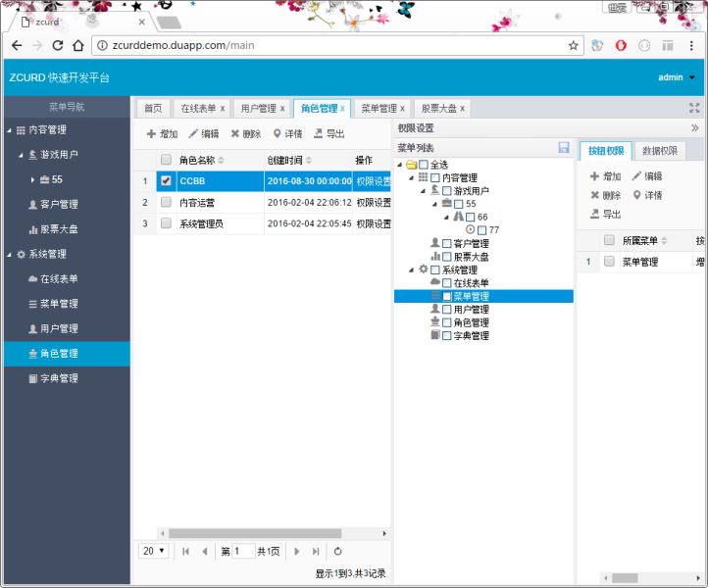Open the Opera extension icon
Viewport: 708px width, 588px height.
(x=621, y=46)
